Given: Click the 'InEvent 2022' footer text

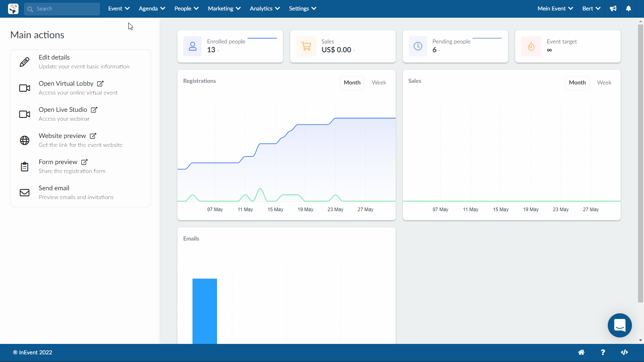Looking at the screenshot, I should click(x=33, y=352).
